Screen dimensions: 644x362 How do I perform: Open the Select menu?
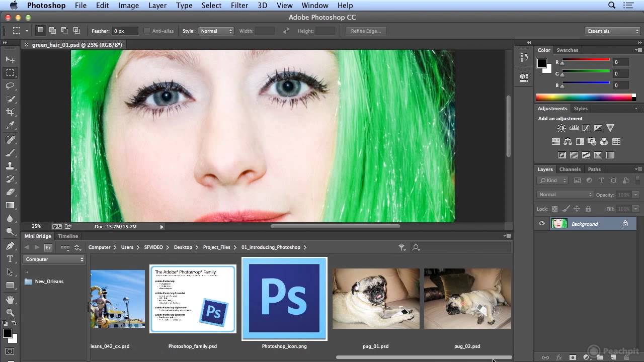tap(211, 6)
